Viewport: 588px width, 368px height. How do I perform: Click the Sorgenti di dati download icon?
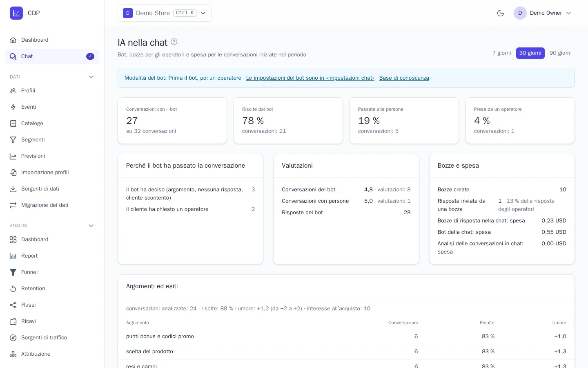tap(13, 189)
